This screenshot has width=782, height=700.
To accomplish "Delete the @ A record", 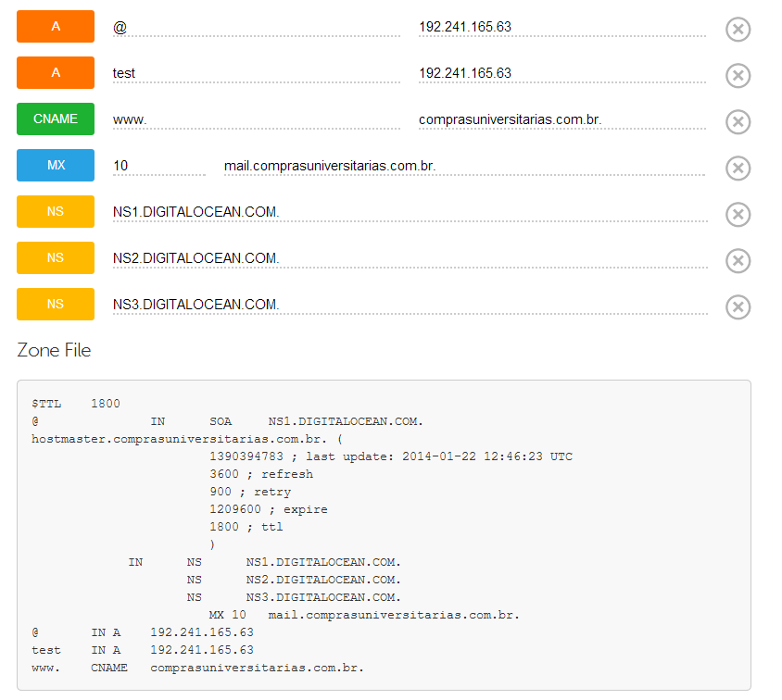I will (x=738, y=30).
